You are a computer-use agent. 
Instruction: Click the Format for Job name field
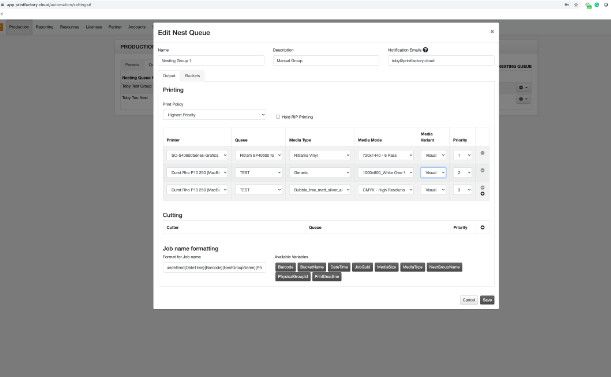[x=215, y=267]
